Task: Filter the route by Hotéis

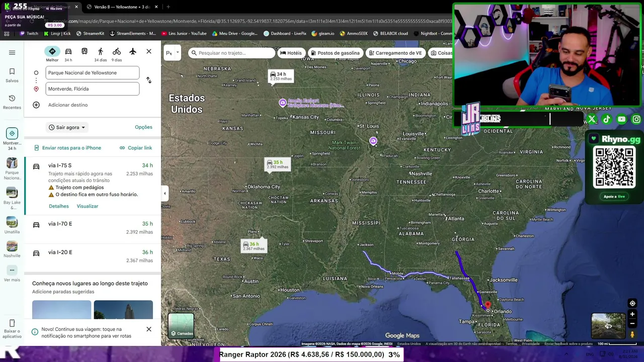Action: 291,53
